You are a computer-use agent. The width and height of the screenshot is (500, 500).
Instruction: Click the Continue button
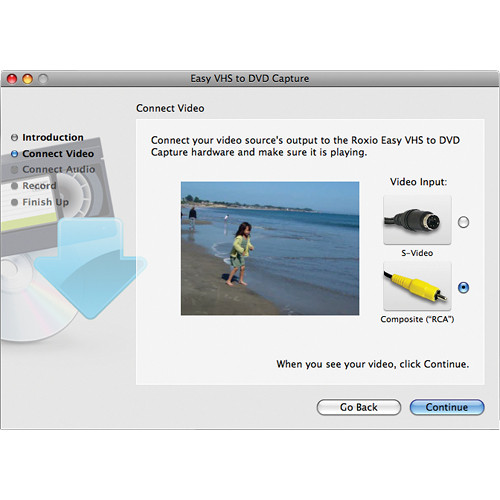point(447,407)
